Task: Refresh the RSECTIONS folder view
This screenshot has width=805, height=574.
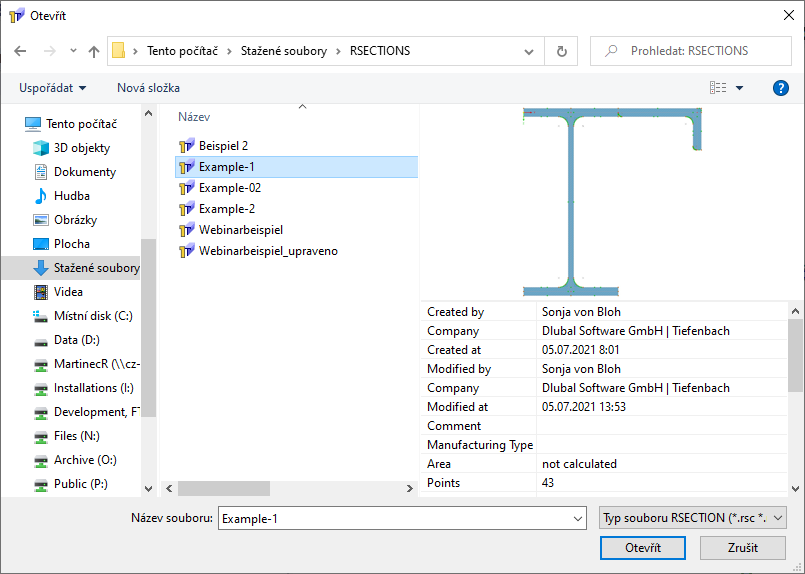Action: [x=562, y=51]
